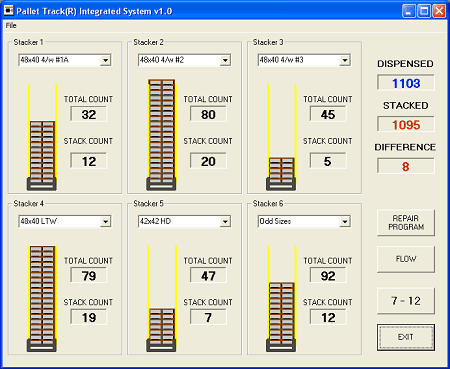Viewport: 450px width, 369px height.
Task: Close the Pallet Track window
Action: tap(439, 11)
